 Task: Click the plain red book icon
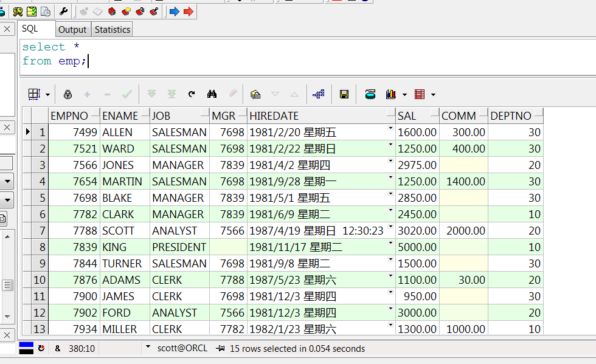[112, 12]
